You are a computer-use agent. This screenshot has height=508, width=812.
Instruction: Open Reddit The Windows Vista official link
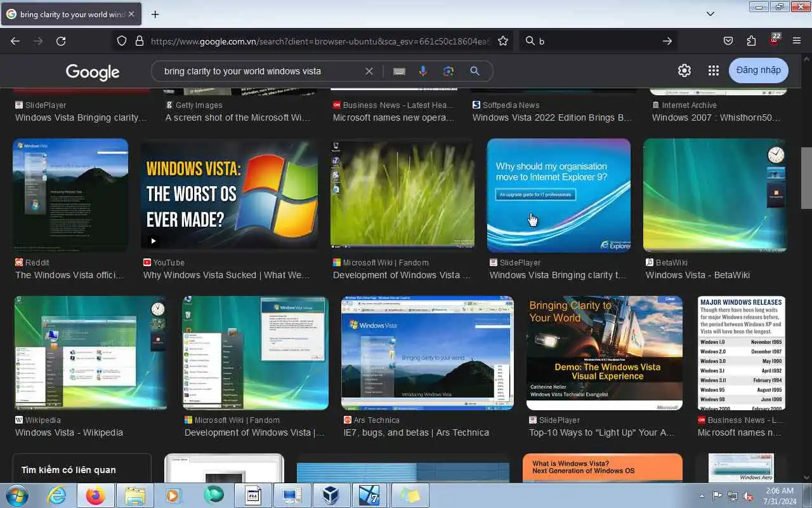tap(70, 275)
